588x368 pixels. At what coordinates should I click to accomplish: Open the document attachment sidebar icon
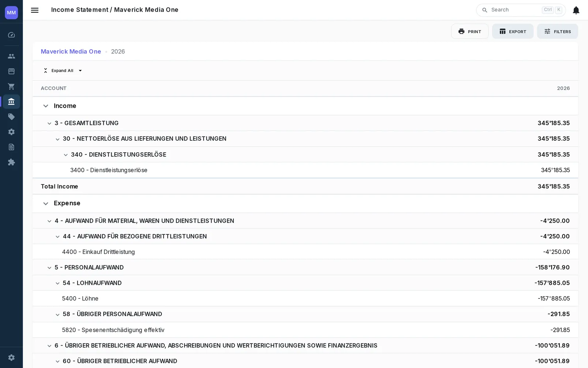pyautogui.click(x=11, y=147)
